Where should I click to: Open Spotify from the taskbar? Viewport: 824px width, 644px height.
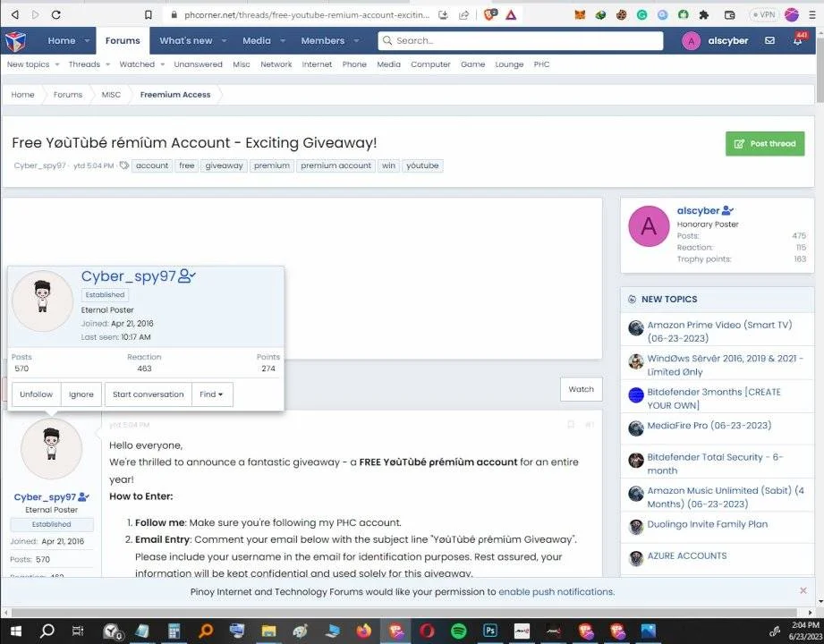point(458,631)
